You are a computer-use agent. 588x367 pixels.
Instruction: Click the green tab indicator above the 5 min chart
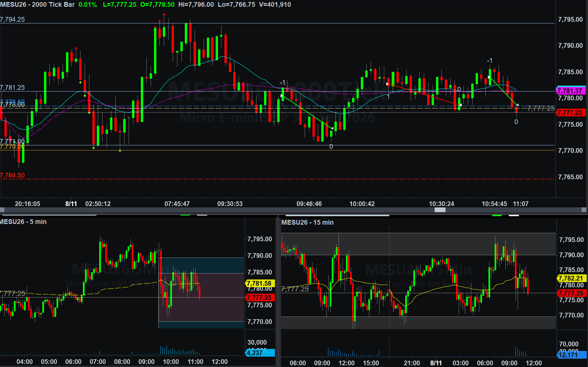pos(185,215)
